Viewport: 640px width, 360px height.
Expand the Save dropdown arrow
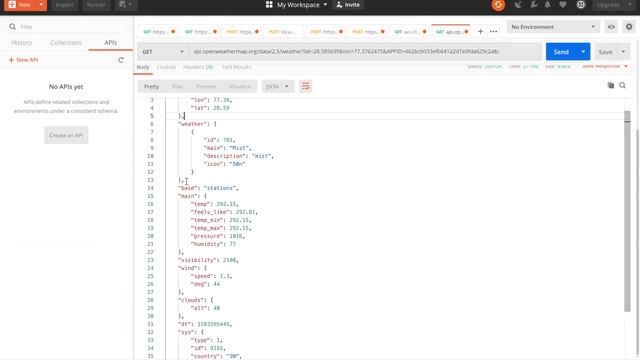pyautogui.click(x=623, y=52)
